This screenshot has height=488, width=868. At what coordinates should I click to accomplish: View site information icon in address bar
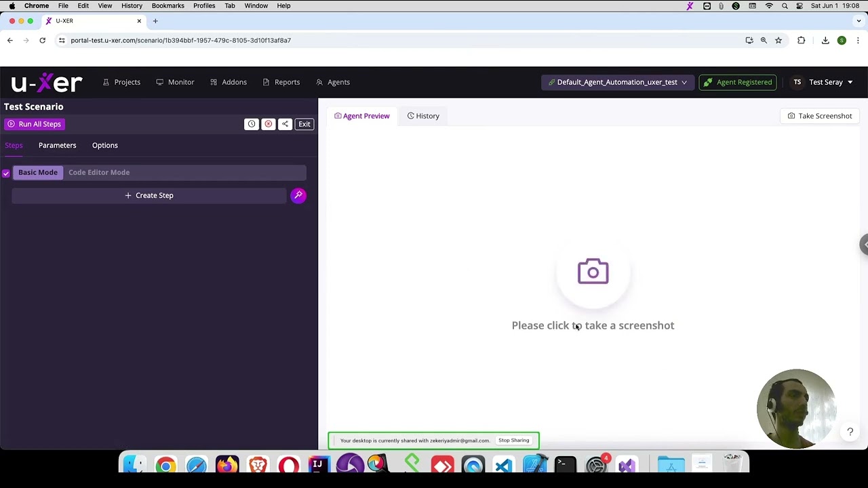point(62,40)
